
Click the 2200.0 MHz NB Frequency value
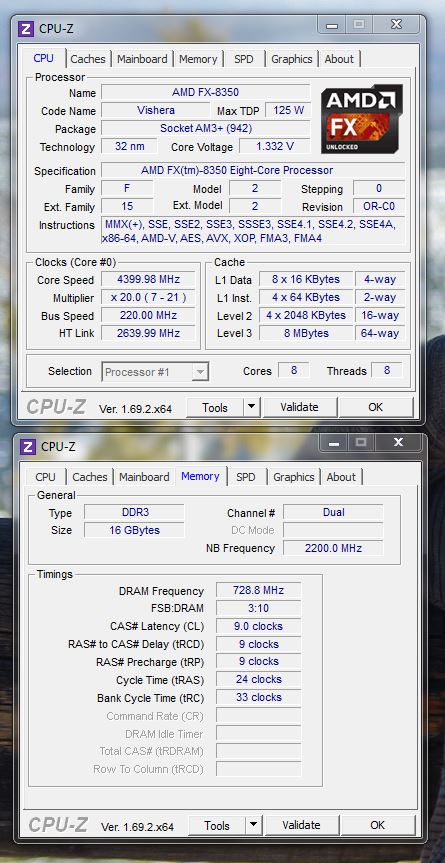point(333,548)
